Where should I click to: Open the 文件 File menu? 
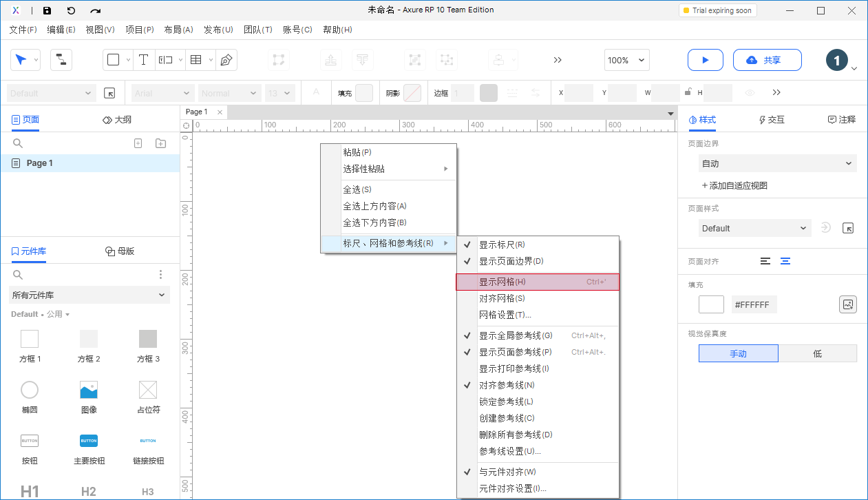[x=23, y=30]
